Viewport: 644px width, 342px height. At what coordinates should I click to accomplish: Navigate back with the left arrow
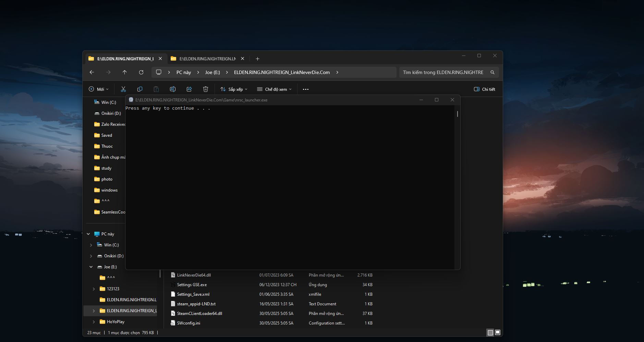(92, 72)
